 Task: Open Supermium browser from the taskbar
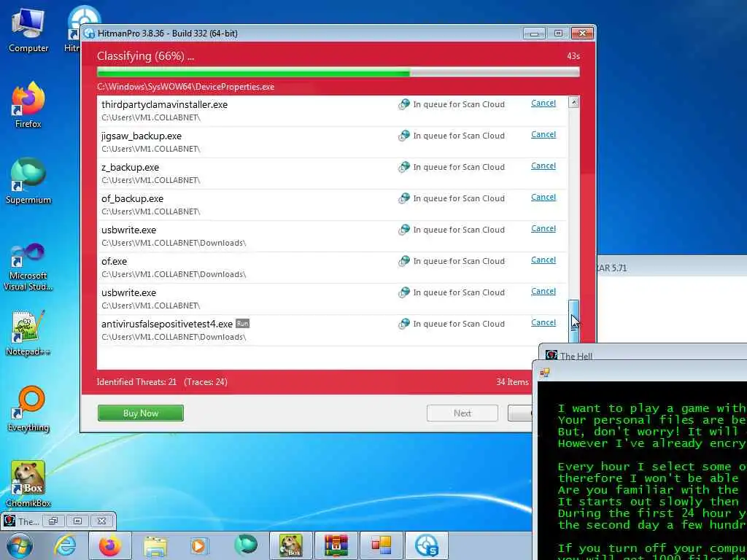click(245, 545)
